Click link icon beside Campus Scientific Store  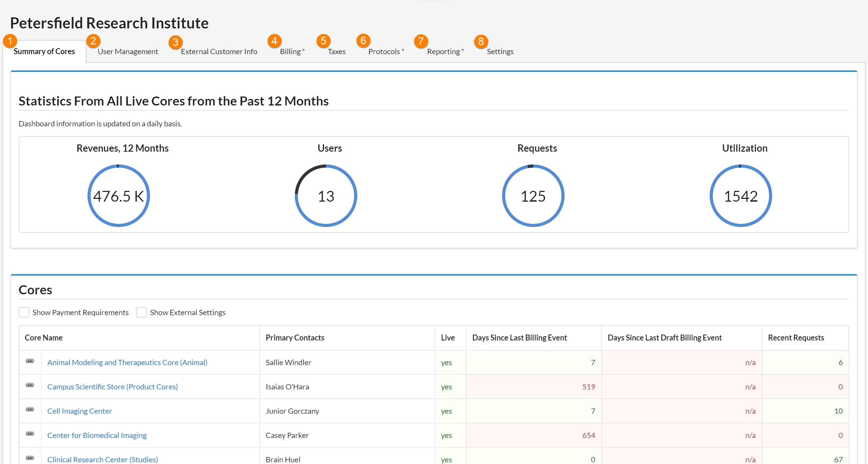30,385
